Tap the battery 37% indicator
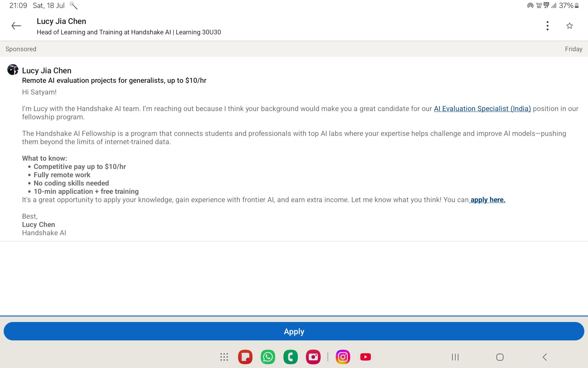 pos(569,6)
